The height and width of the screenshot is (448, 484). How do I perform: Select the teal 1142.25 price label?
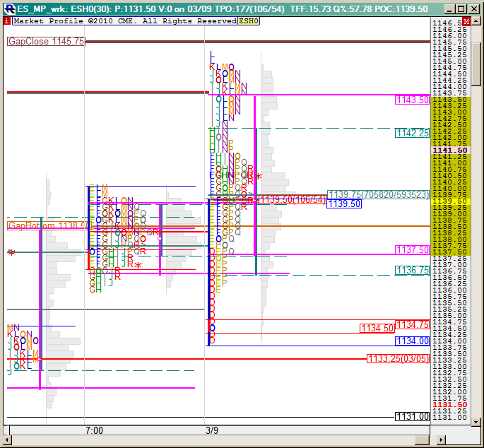point(413,133)
